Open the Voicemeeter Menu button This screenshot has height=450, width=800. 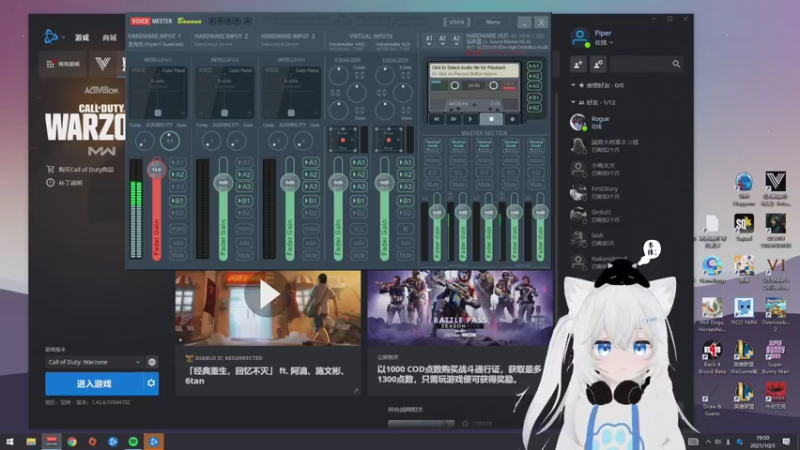pyautogui.click(x=493, y=22)
